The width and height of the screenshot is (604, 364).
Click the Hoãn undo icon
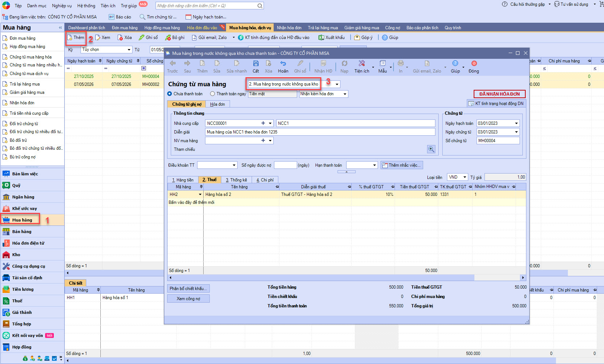click(283, 64)
